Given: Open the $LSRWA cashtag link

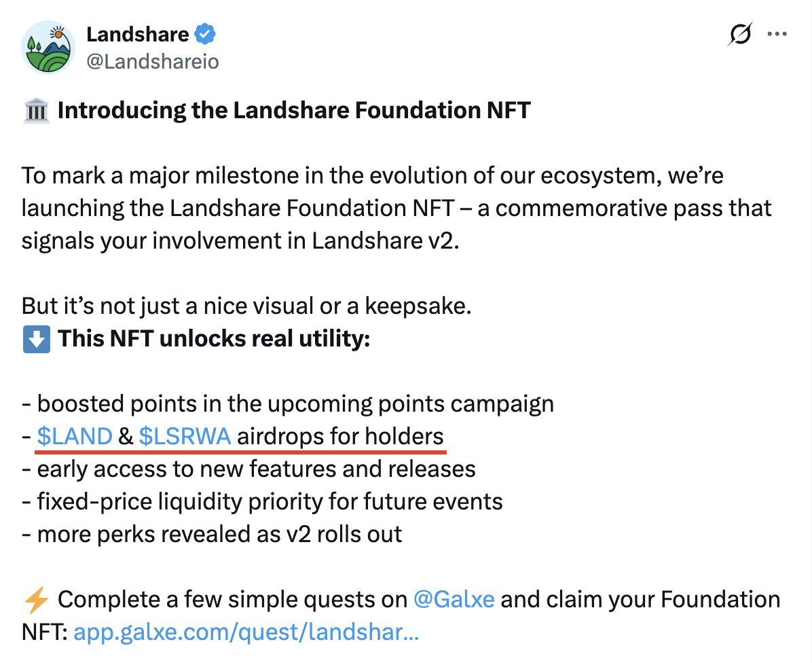Looking at the screenshot, I should [185, 436].
